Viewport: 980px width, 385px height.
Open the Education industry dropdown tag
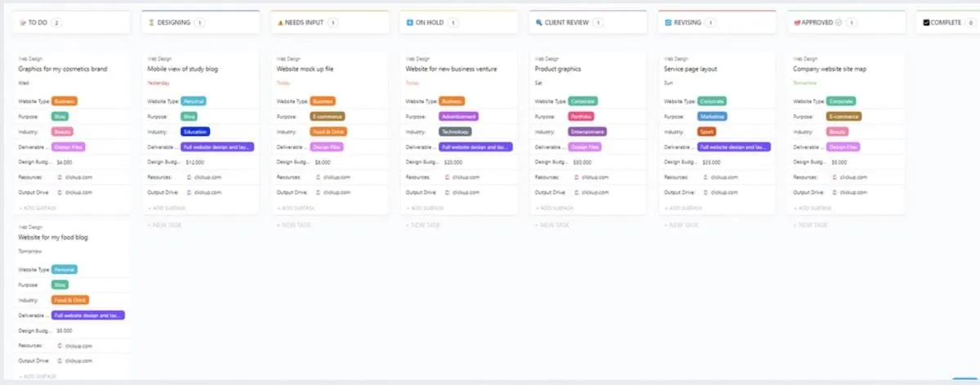195,132
